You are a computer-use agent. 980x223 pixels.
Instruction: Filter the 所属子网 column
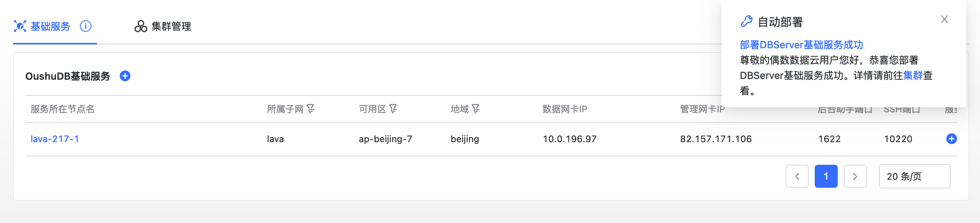[311, 109]
